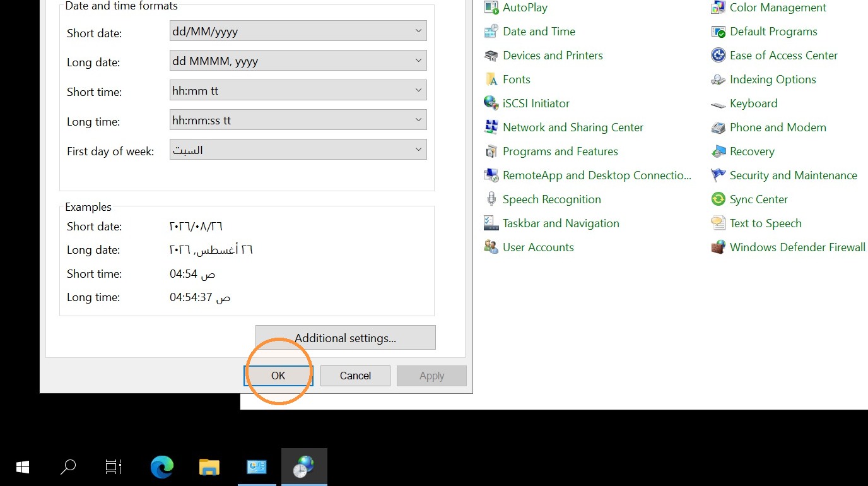868x486 pixels.
Task: Click the Cancel button
Action: coord(355,376)
